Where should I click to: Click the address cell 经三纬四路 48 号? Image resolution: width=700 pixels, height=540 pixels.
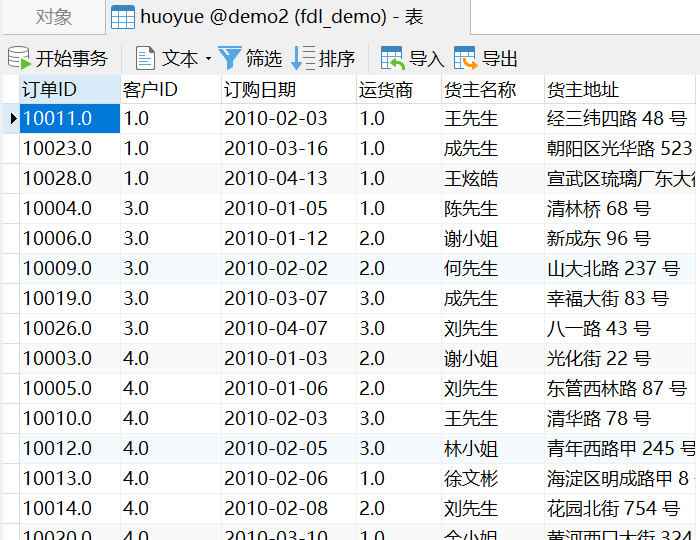coord(620,119)
